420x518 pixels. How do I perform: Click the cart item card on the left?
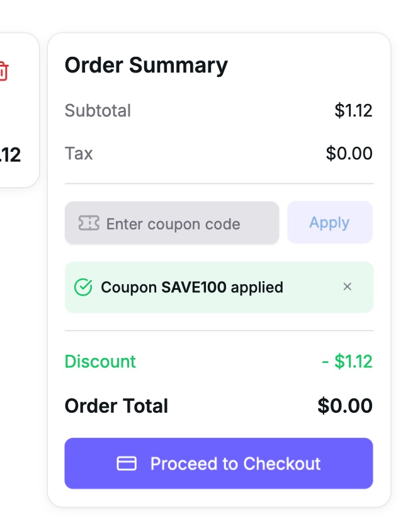click(x=19, y=113)
